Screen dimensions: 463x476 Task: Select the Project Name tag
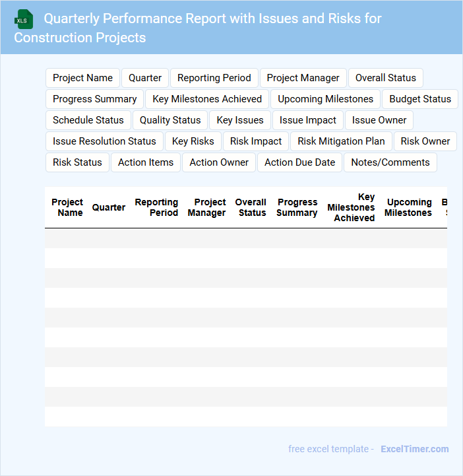pos(82,78)
